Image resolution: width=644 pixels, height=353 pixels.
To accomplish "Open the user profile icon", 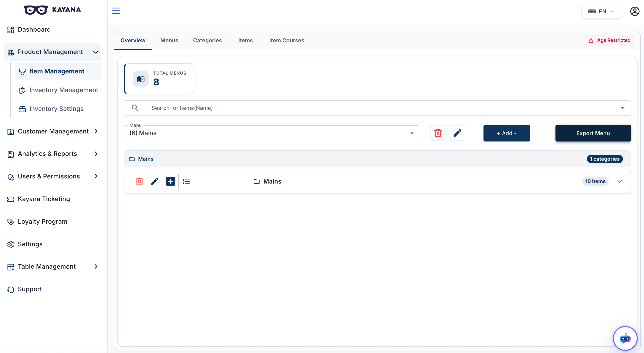I will pos(635,11).
